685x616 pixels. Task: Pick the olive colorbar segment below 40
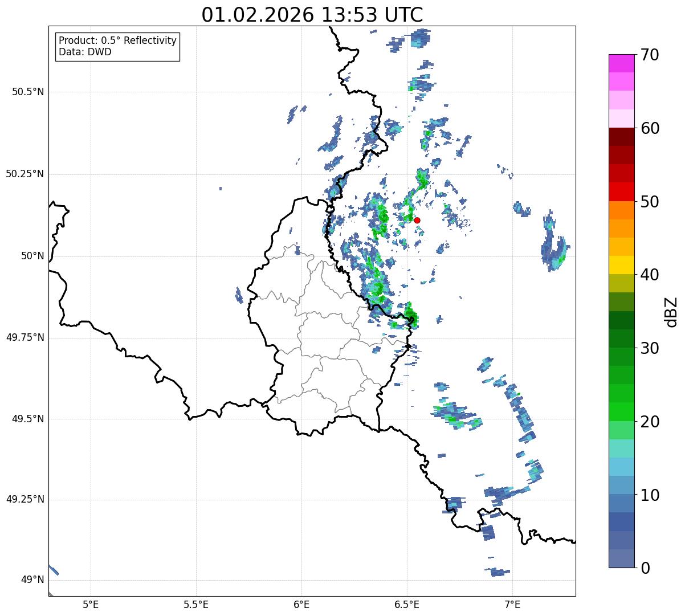[x=622, y=283]
